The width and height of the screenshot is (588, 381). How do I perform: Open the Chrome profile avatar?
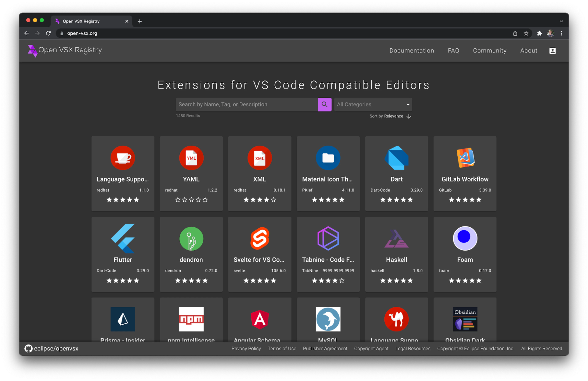[550, 33]
